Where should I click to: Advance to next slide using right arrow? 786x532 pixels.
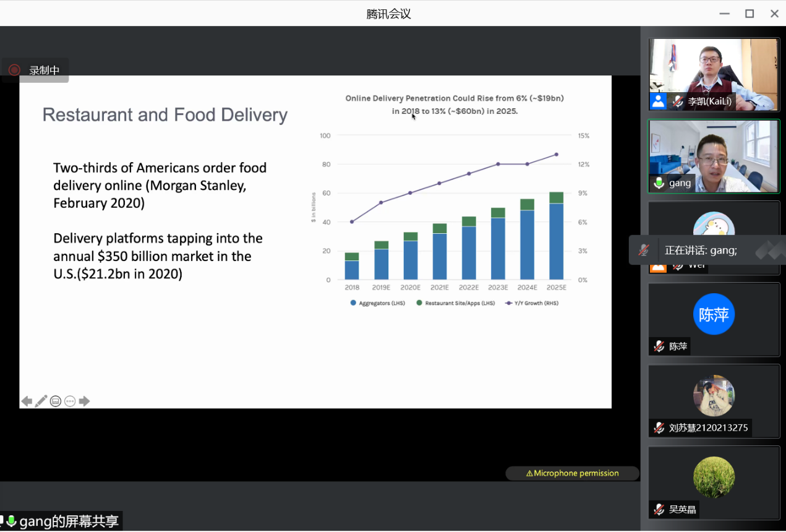pyautogui.click(x=85, y=401)
